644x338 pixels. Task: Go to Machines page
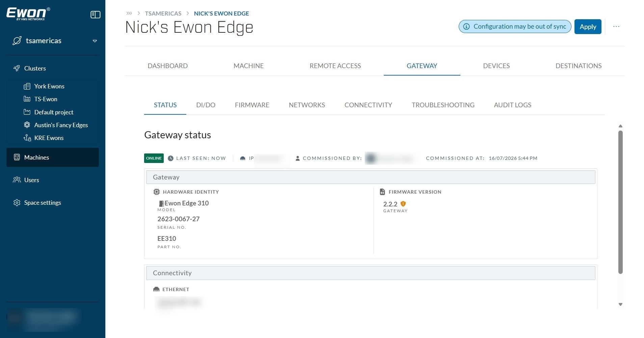(x=53, y=157)
